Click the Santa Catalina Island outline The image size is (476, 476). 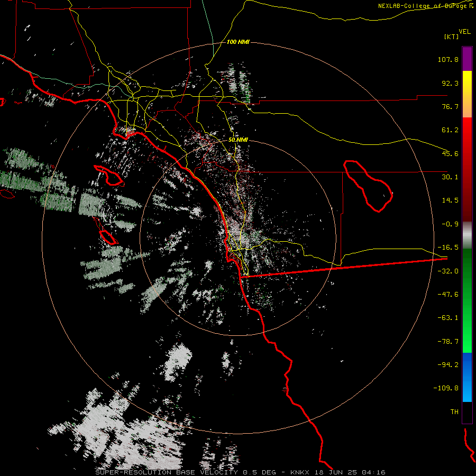(109, 176)
